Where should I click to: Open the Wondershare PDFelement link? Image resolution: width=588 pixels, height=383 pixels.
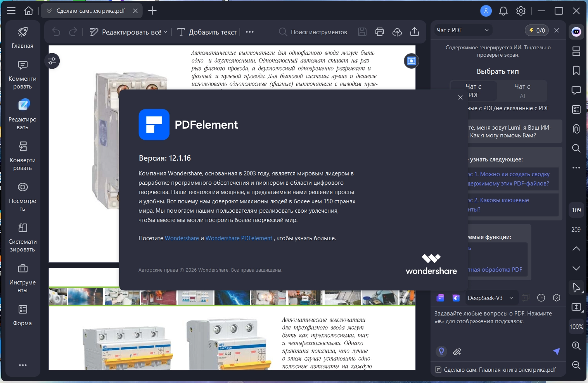[x=239, y=238]
